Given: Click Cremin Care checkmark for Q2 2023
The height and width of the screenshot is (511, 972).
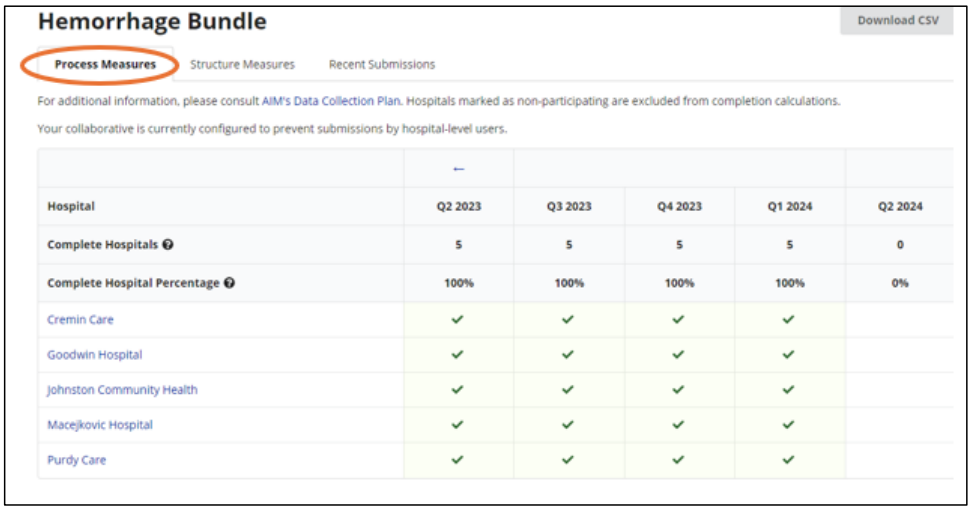Looking at the screenshot, I should coord(458,320).
